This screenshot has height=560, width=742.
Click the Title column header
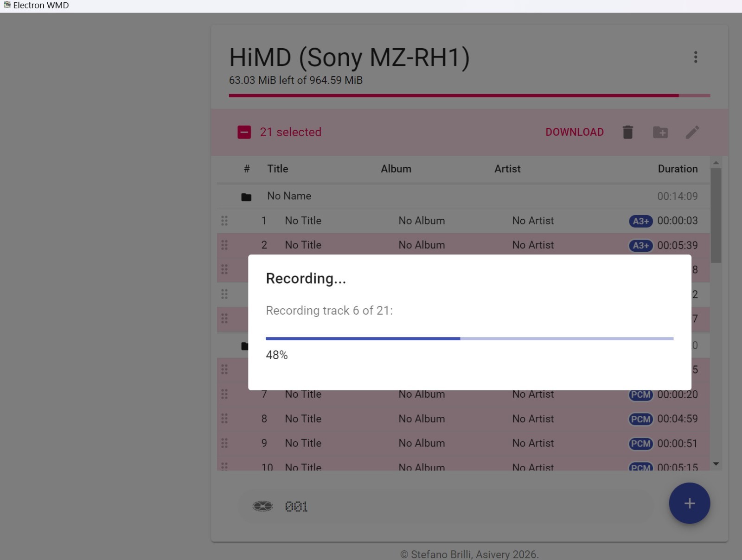[x=278, y=169]
